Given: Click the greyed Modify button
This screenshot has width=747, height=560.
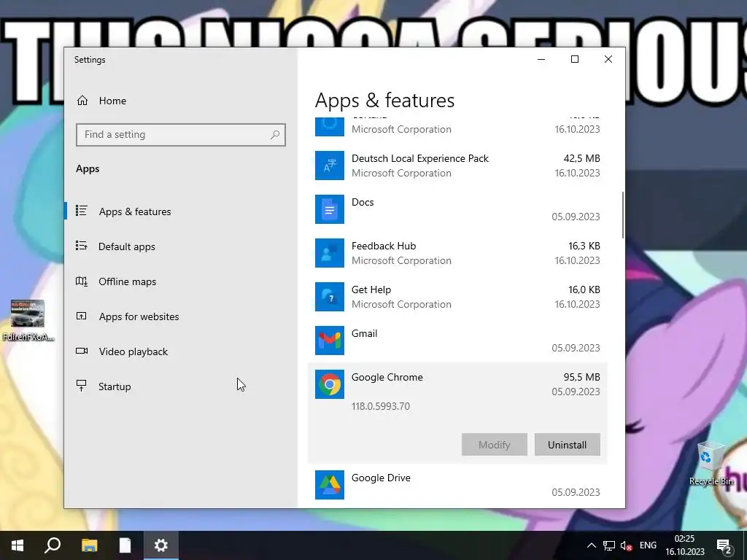Looking at the screenshot, I should [x=494, y=444].
